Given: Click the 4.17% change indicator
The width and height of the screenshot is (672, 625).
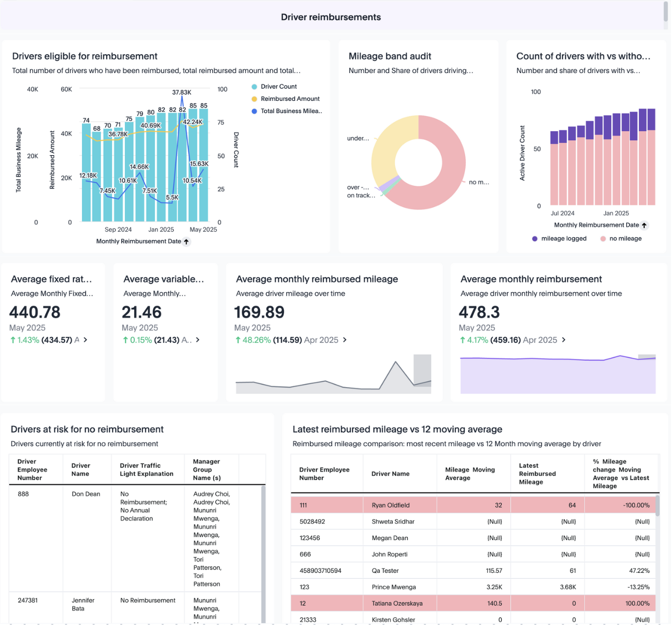Looking at the screenshot, I should 474,340.
